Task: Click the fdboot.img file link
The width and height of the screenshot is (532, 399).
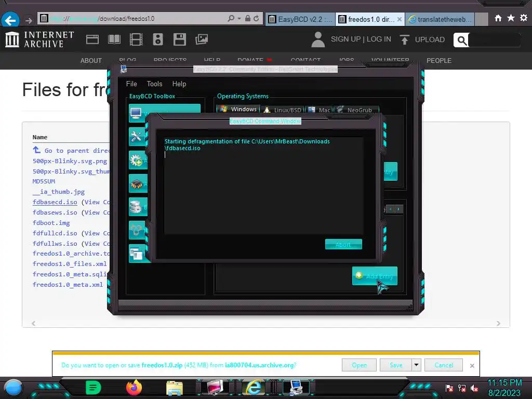Action: (51, 223)
